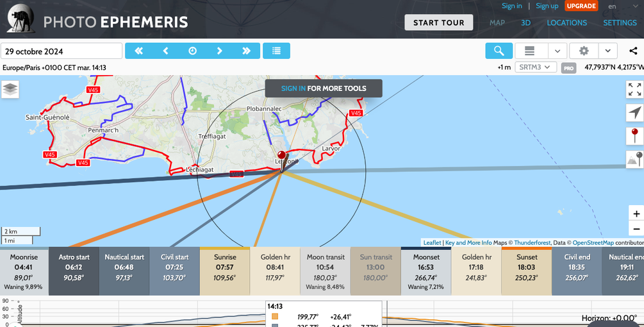Click the panel layout bars icon
Screen dimensions: 644x327
[530, 51]
